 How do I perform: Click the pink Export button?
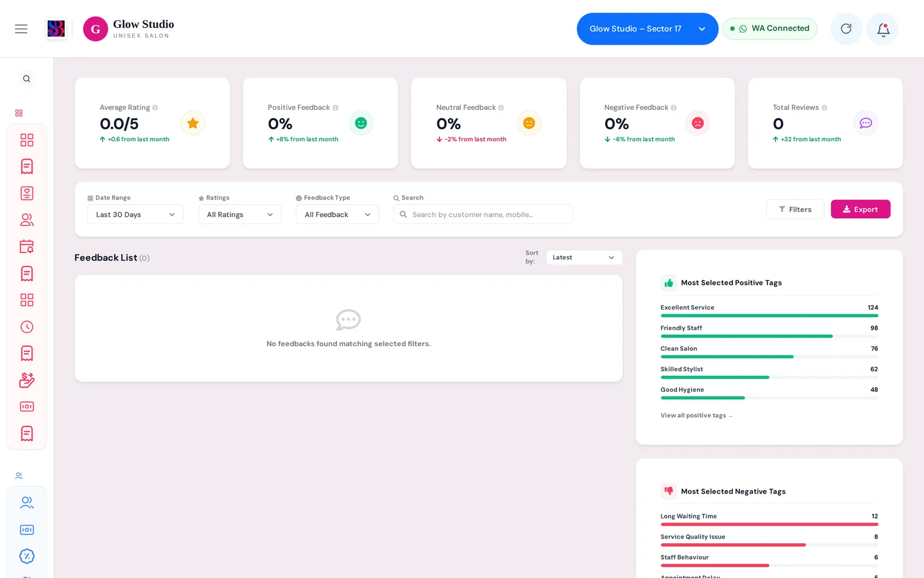coord(860,209)
